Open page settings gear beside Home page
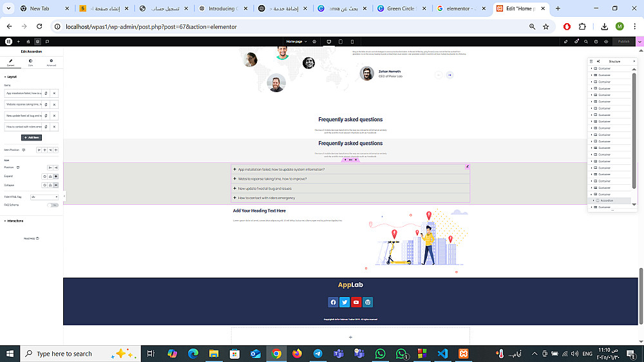644x362 pixels. (x=314, y=41)
